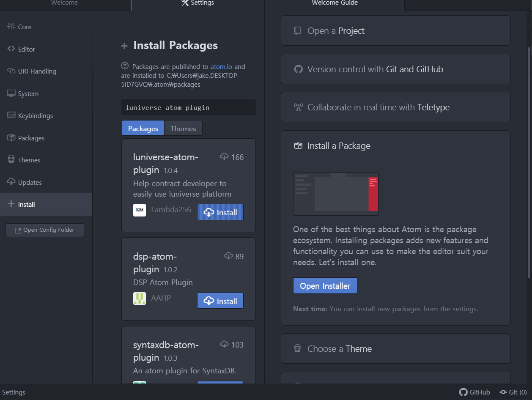Expand Version control with Git and GitHub

click(395, 69)
